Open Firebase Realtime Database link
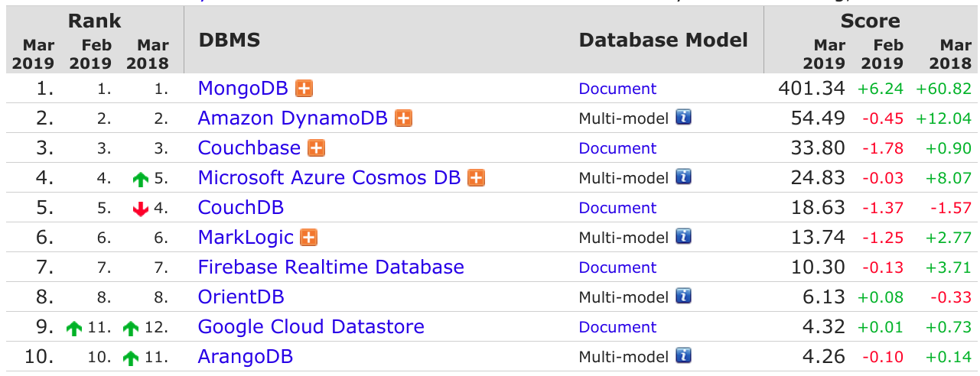Screen dimensions: 980x376 coord(331,267)
